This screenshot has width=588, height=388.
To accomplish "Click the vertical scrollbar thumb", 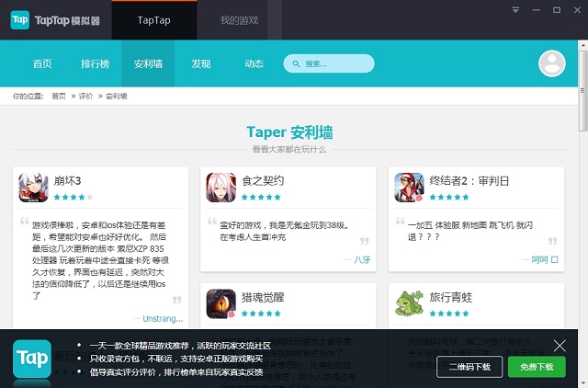I will pos(582,91).
